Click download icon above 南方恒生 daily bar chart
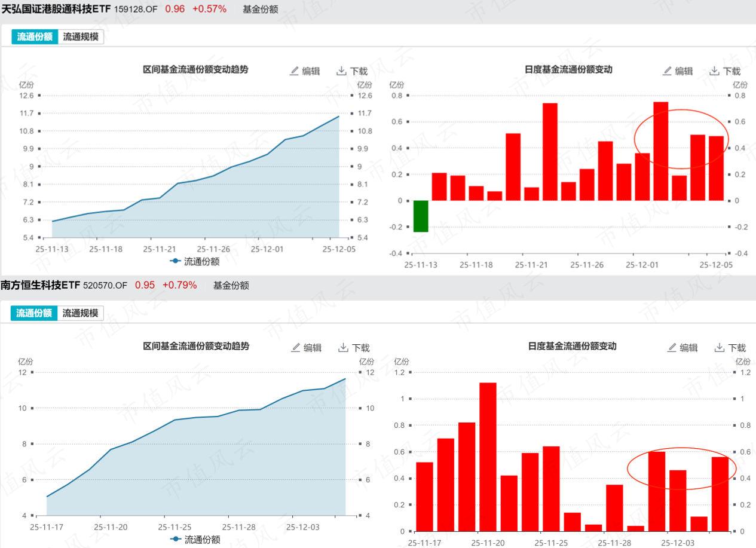This screenshot has height=548, width=756. (720, 347)
